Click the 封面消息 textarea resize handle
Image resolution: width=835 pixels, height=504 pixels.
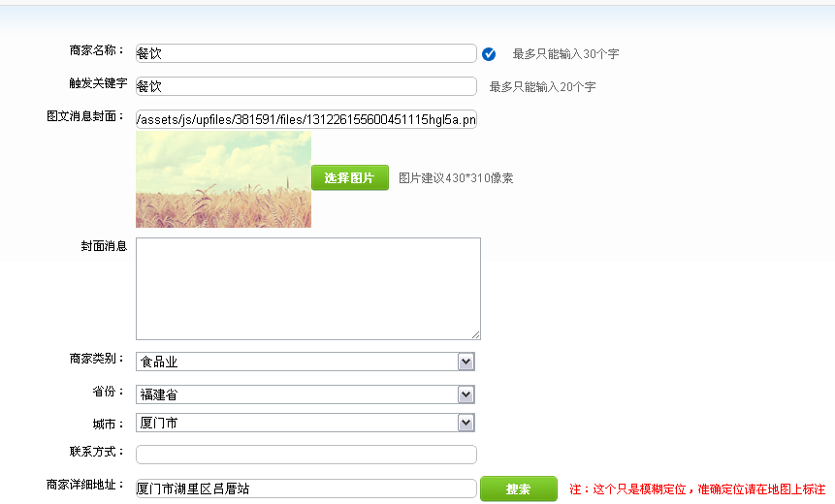[475, 334]
